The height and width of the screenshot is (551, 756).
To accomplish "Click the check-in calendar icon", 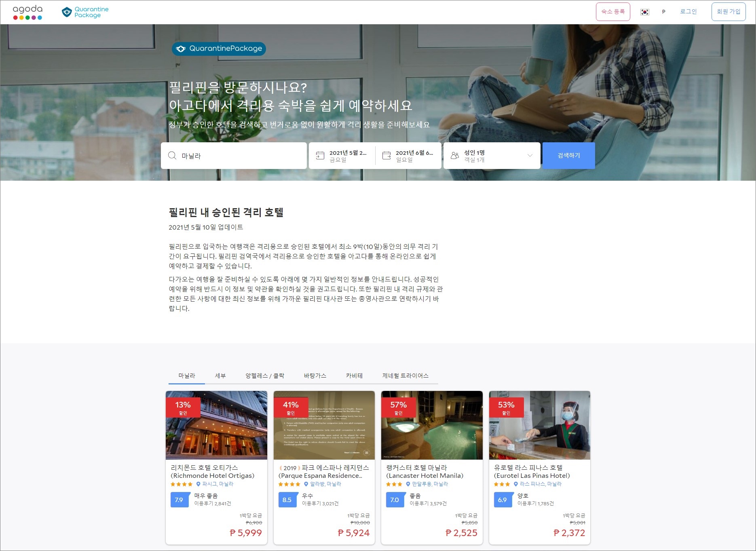I will coord(320,156).
